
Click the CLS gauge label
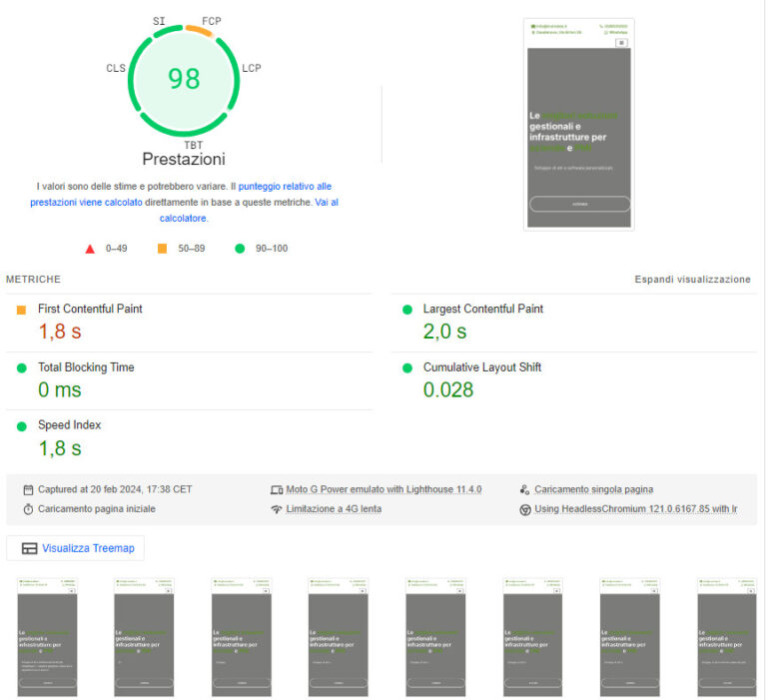click(116, 68)
